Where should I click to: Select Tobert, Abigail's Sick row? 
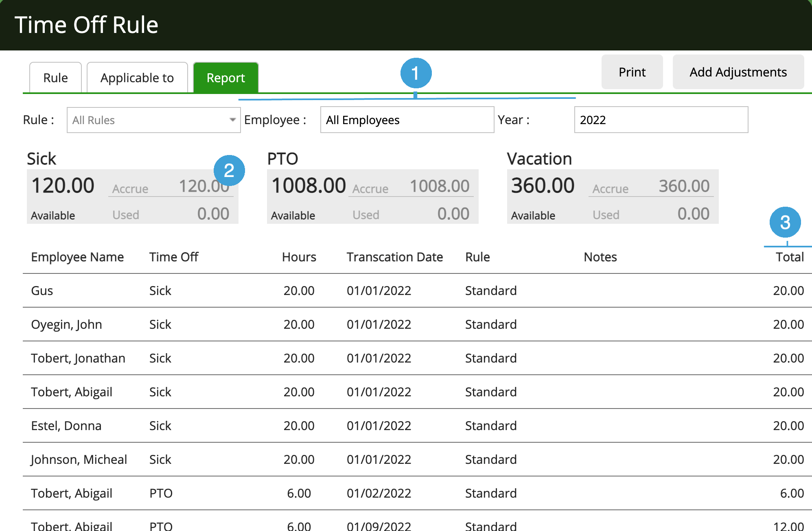pyautogui.click(x=417, y=392)
